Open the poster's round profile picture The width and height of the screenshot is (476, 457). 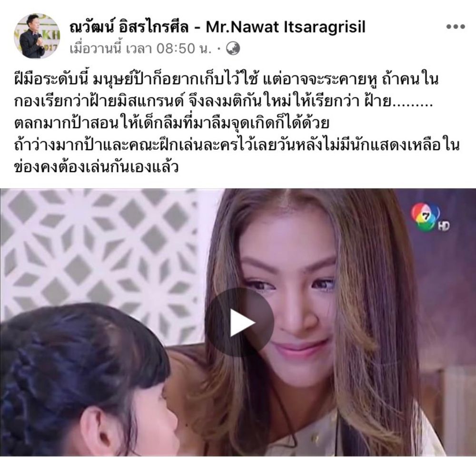point(37,36)
